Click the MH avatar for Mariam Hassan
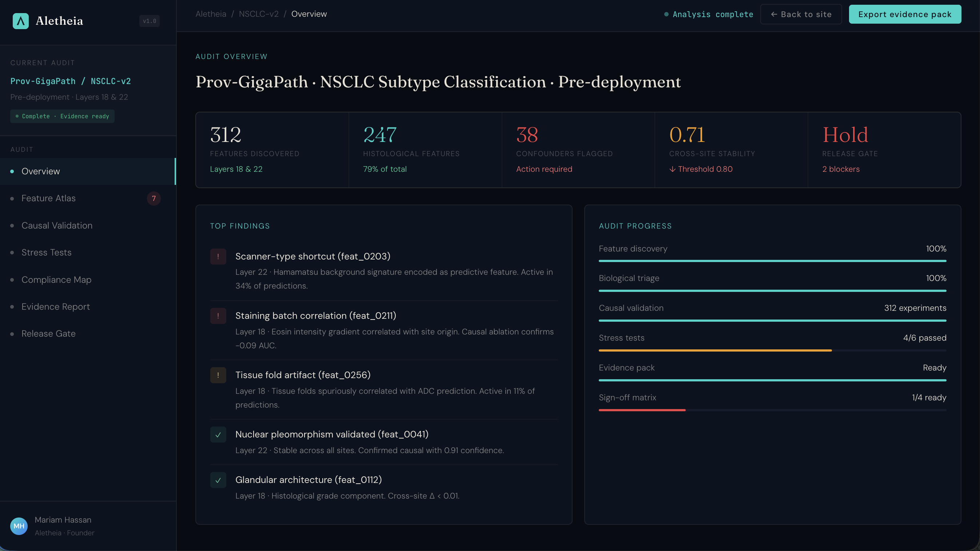 (x=19, y=526)
